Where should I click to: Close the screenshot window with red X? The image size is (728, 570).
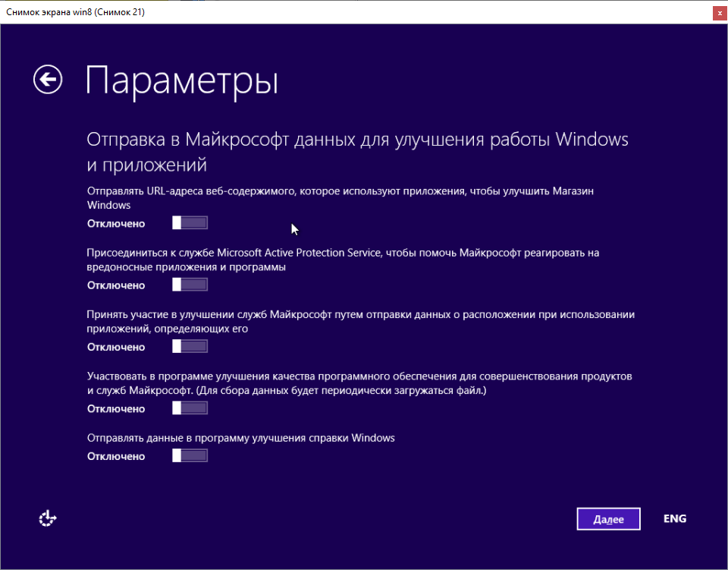coord(720,13)
